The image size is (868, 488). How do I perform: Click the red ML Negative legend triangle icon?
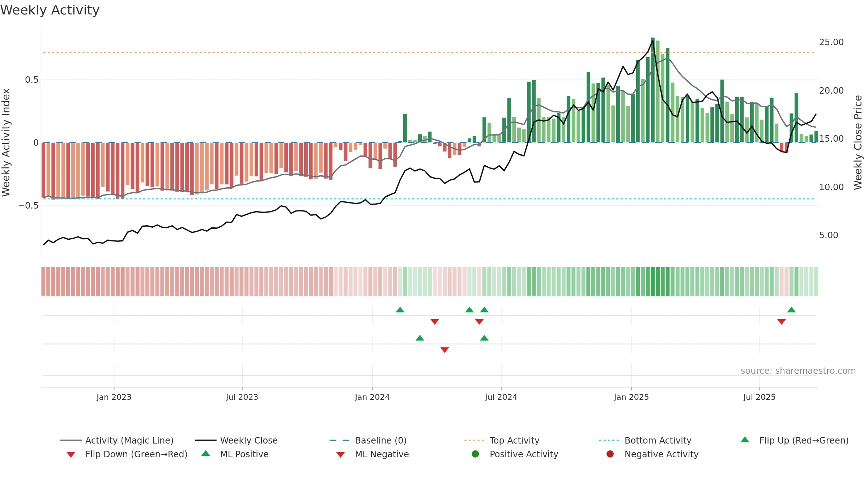click(340, 455)
